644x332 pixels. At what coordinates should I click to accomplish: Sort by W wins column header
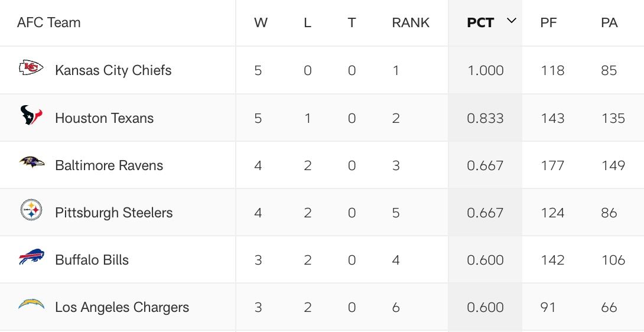pyautogui.click(x=261, y=22)
